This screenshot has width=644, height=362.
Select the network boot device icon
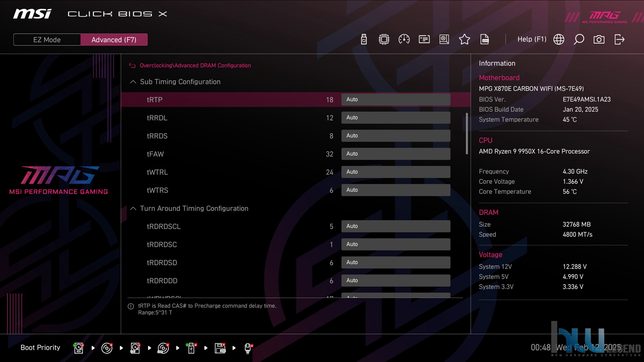[248, 348]
